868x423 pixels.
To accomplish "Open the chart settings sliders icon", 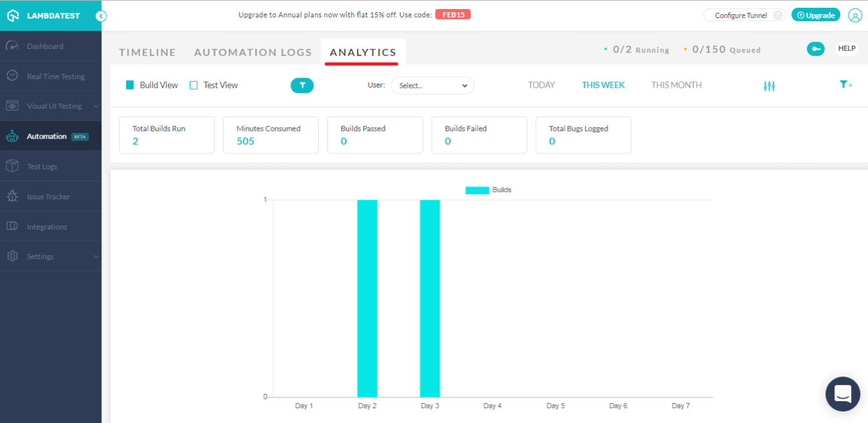I will pyautogui.click(x=769, y=84).
